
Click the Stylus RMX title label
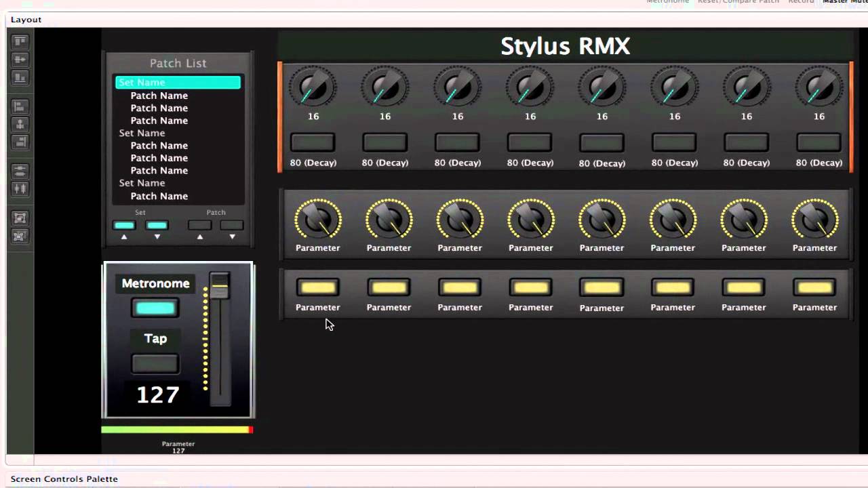pyautogui.click(x=566, y=46)
